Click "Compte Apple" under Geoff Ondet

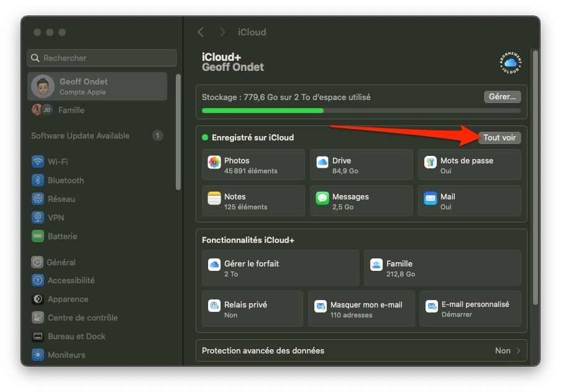83,92
